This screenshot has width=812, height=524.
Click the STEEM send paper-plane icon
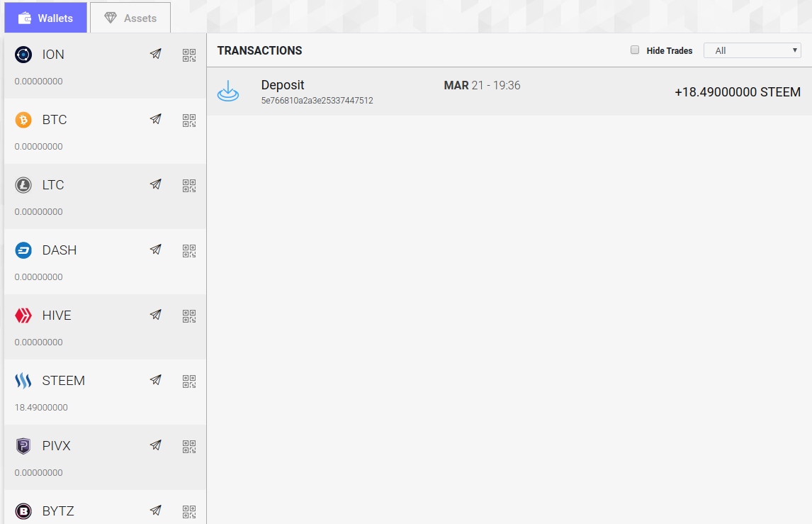pos(155,381)
